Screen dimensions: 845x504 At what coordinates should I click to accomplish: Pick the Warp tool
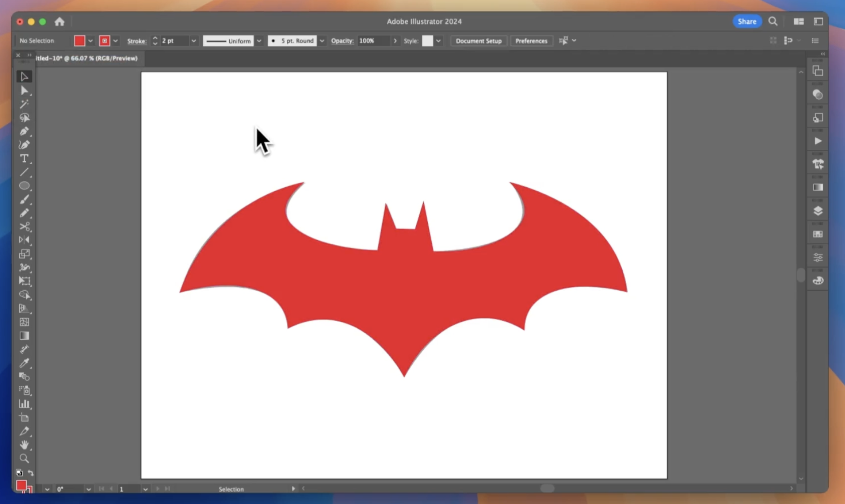tap(24, 268)
